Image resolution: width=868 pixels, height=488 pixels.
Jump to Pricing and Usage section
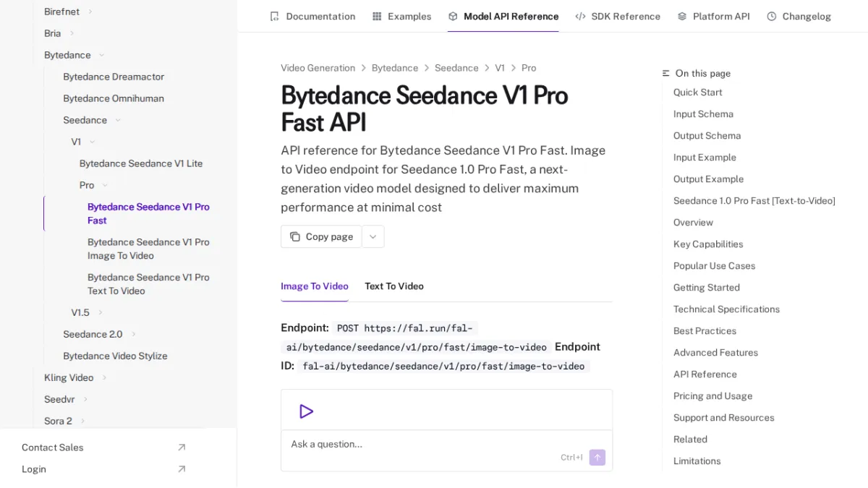pyautogui.click(x=712, y=396)
